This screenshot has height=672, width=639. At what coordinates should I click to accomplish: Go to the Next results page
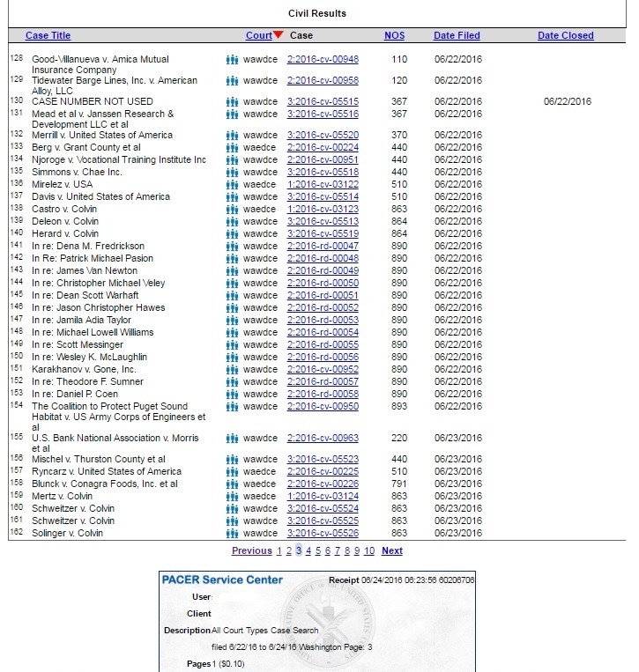(392, 551)
